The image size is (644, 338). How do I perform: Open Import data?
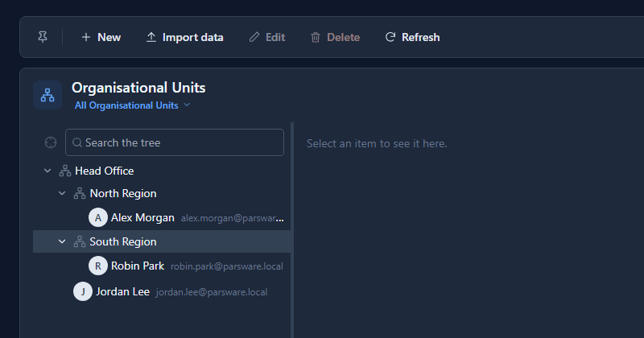pos(185,37)
